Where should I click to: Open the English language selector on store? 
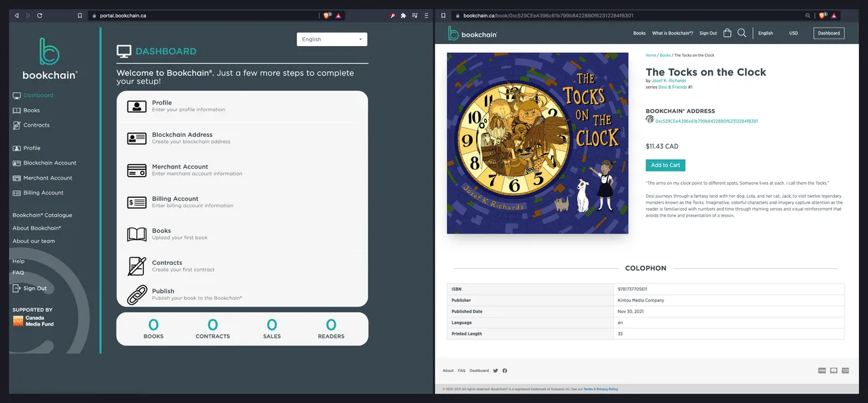click(x=766, y=33)
